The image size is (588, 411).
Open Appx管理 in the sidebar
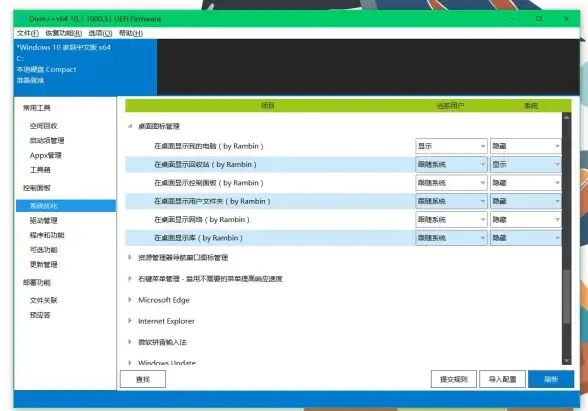pyautogui.click(x=45, y=155)
